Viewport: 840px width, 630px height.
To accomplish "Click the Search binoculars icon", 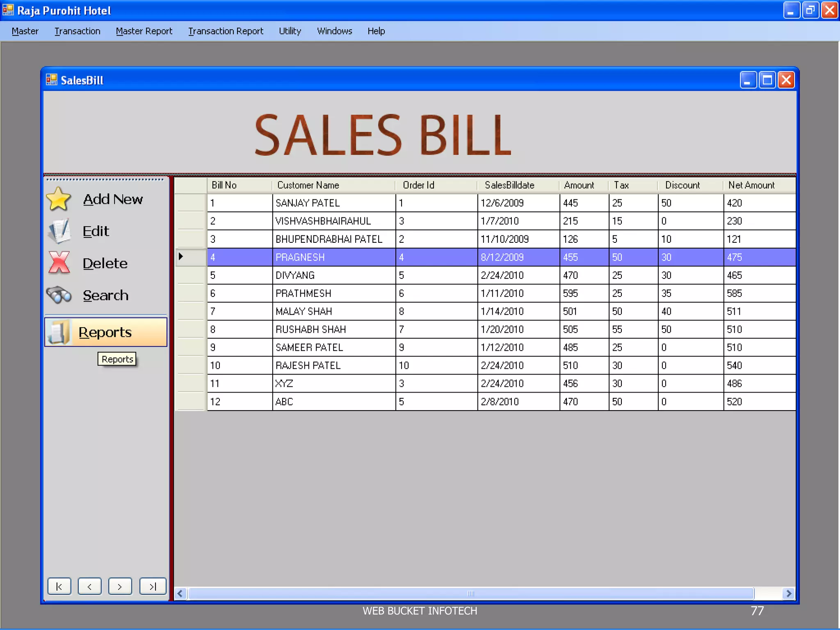I will [x=59, y=294].
